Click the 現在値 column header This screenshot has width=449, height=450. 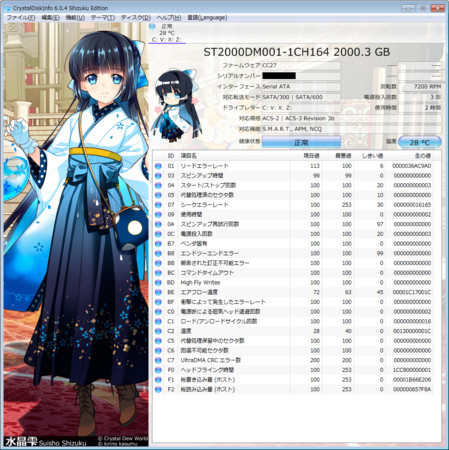pyautogui.click(x=311, y=156)
